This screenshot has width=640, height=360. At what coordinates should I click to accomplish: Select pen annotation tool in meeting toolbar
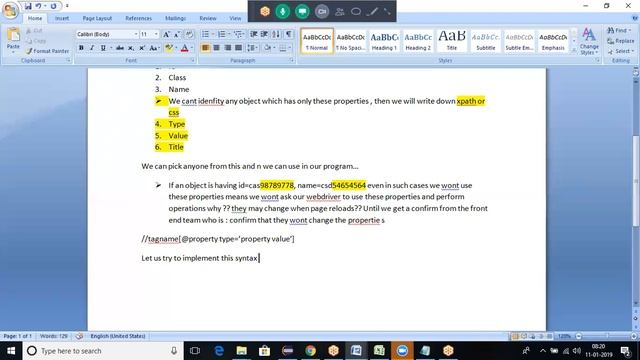pos(372,12)
